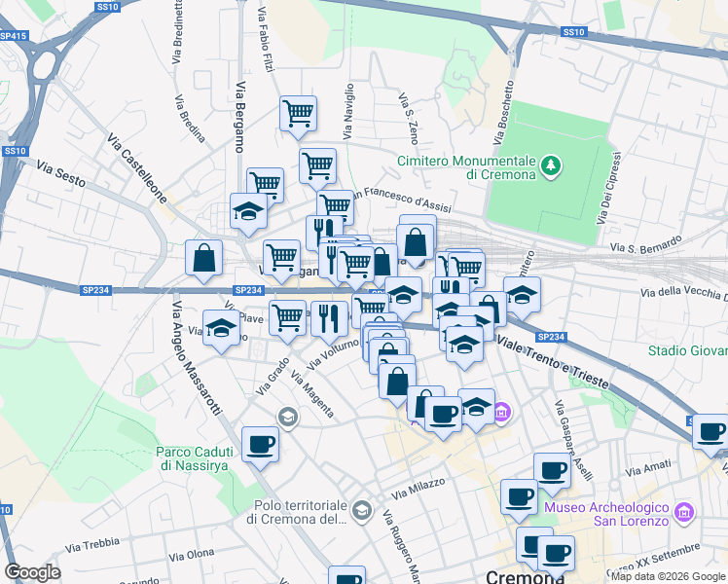Click the Via Volturno street label
The width and height of the screenshot is (728, 584).
click(x=333, y=354)
